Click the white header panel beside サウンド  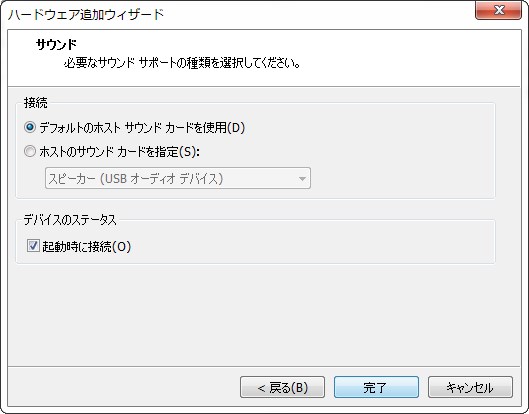tap(337, 54)
